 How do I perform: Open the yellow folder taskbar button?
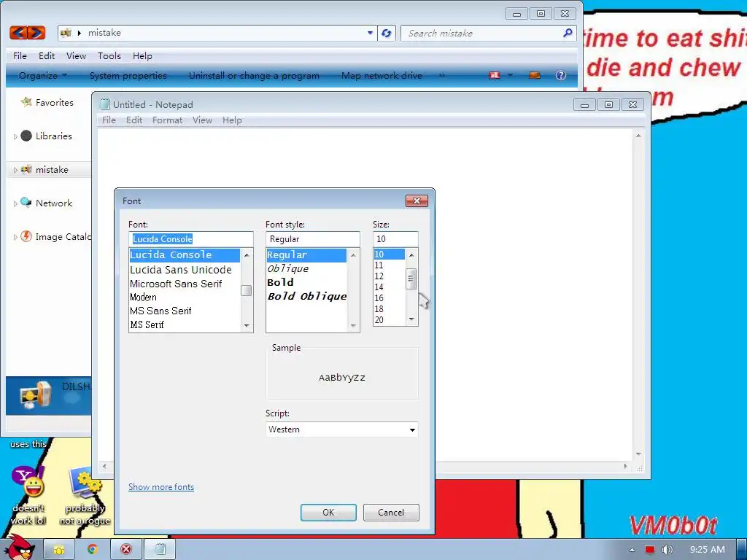(59, 550)
